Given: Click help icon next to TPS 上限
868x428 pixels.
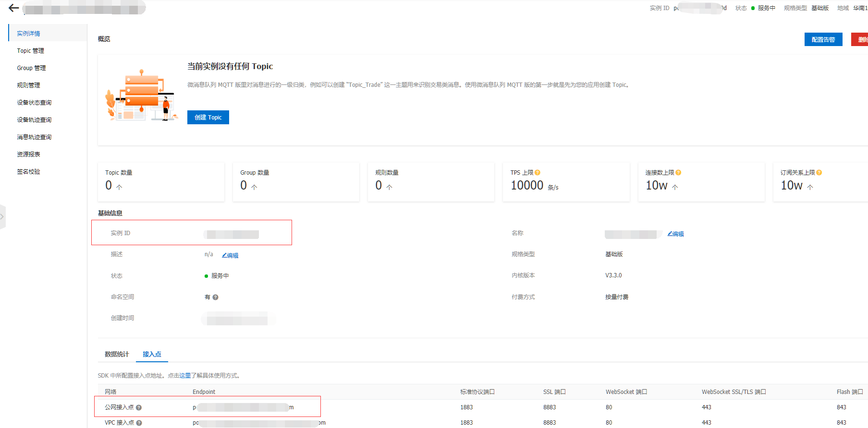Looking at the screenshot, I should [538, 173].
